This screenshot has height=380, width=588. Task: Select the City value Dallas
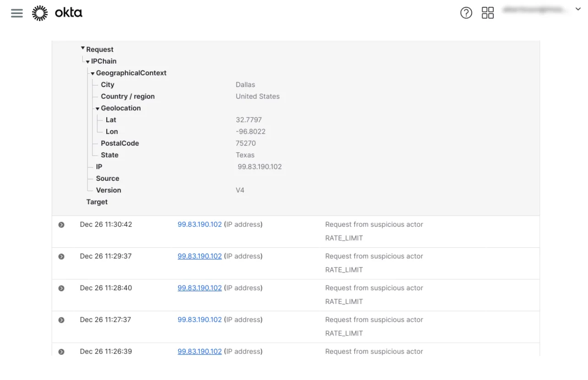245,84
